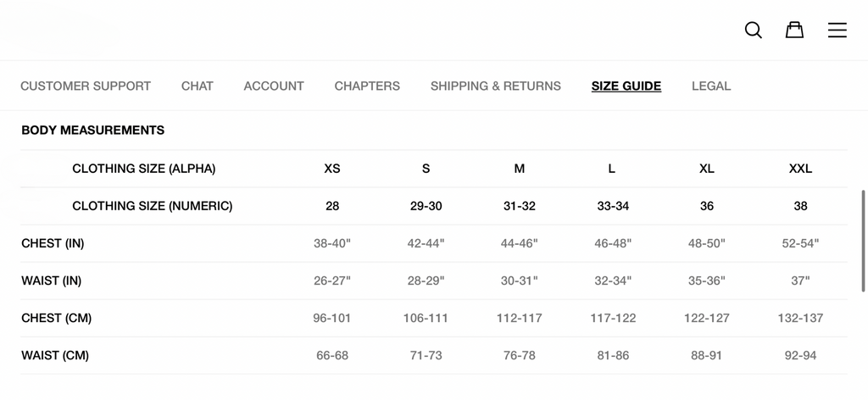Open the Chat section

click(198, 86)
